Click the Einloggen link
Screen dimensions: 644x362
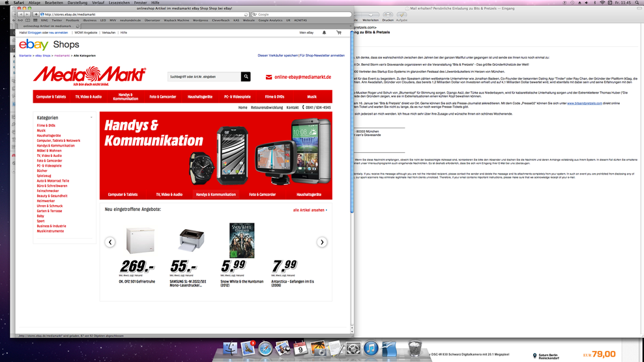coord(35,33)
